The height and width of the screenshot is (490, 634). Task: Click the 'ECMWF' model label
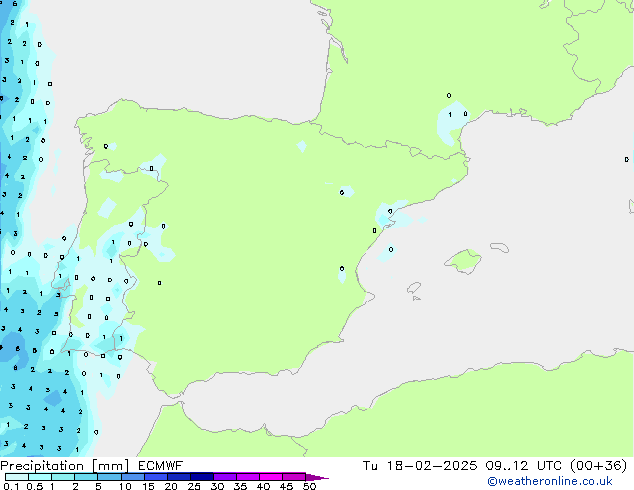tap(161, 466)
